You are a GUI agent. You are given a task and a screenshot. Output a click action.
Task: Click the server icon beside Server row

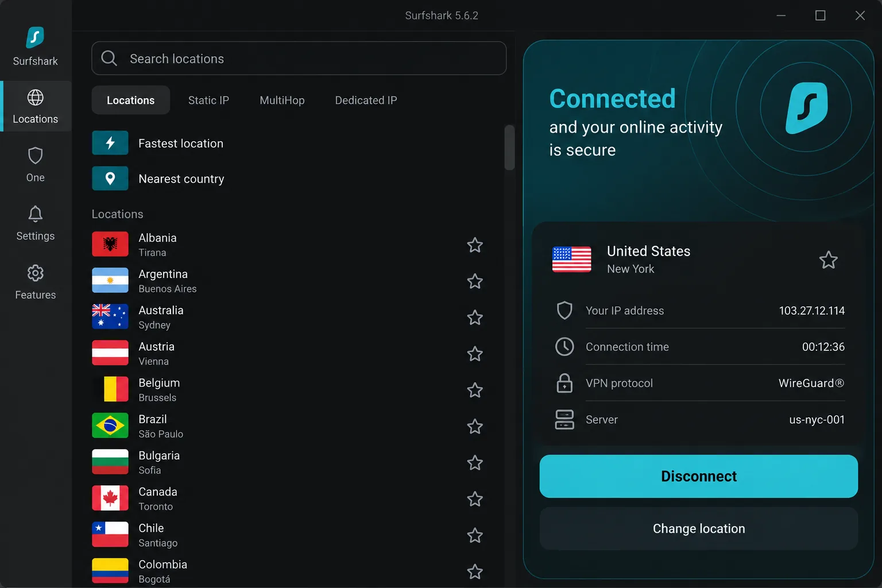[564, 420]
